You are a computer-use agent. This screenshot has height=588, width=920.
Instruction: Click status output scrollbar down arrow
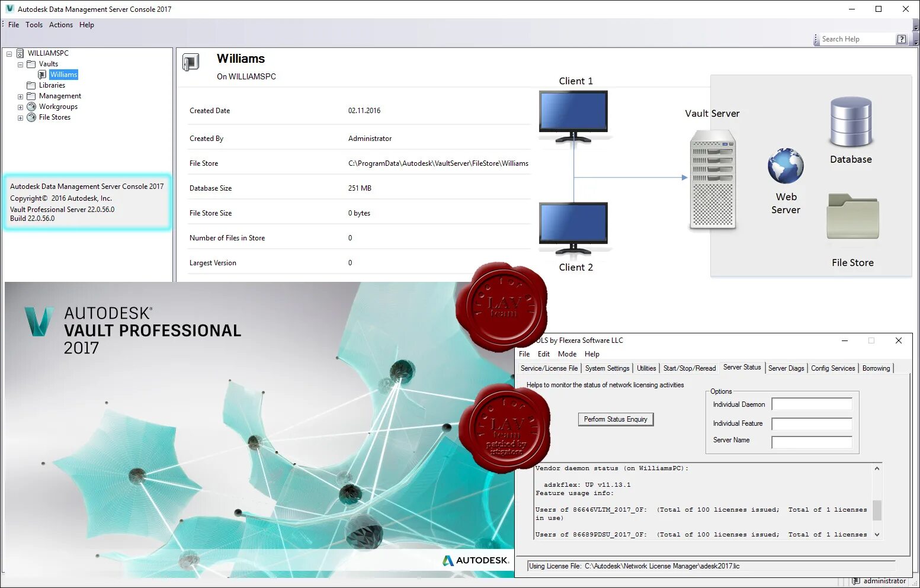877,534
